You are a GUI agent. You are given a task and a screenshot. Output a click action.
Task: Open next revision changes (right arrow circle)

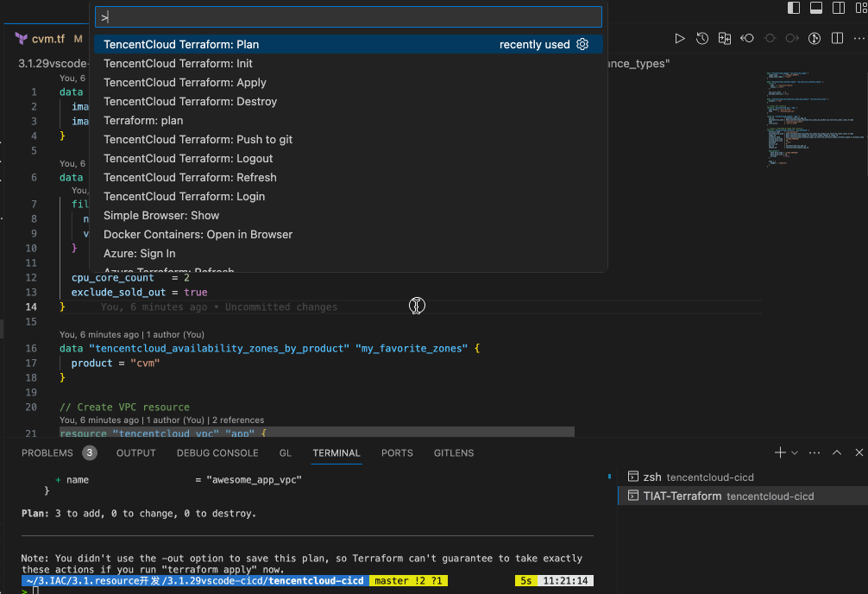[792, 38]
